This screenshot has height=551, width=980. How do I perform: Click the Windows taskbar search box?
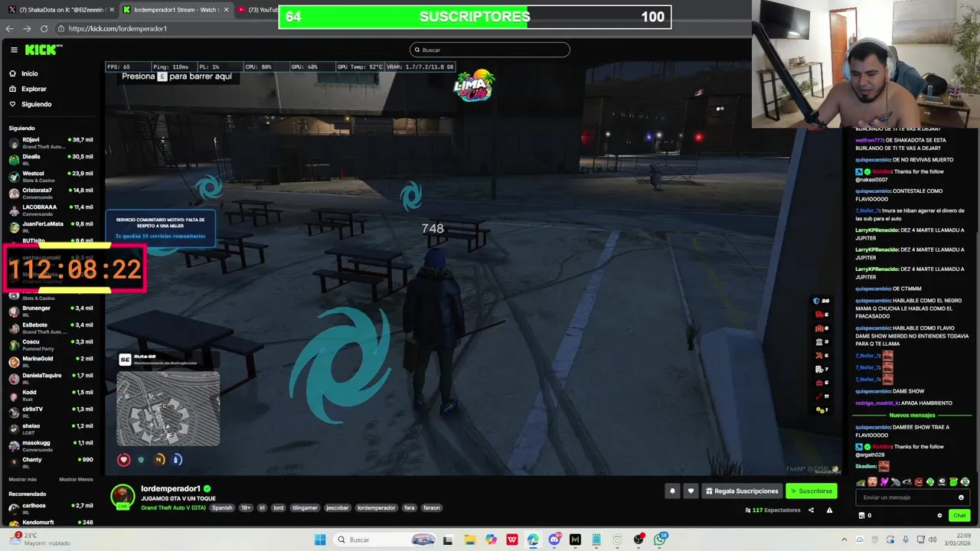tap(387, 540)
